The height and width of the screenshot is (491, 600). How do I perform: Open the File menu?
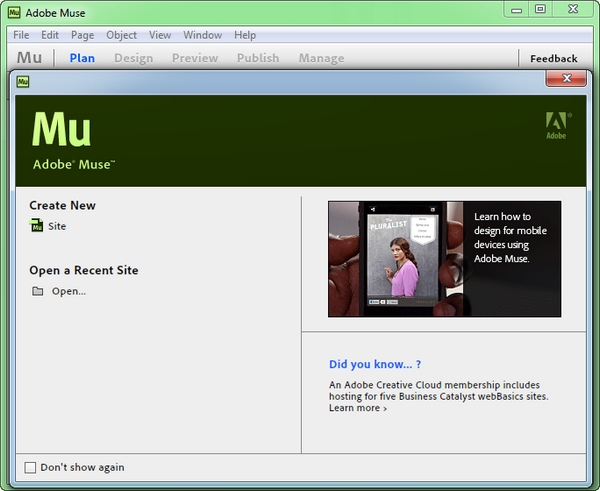coord(21,35)
